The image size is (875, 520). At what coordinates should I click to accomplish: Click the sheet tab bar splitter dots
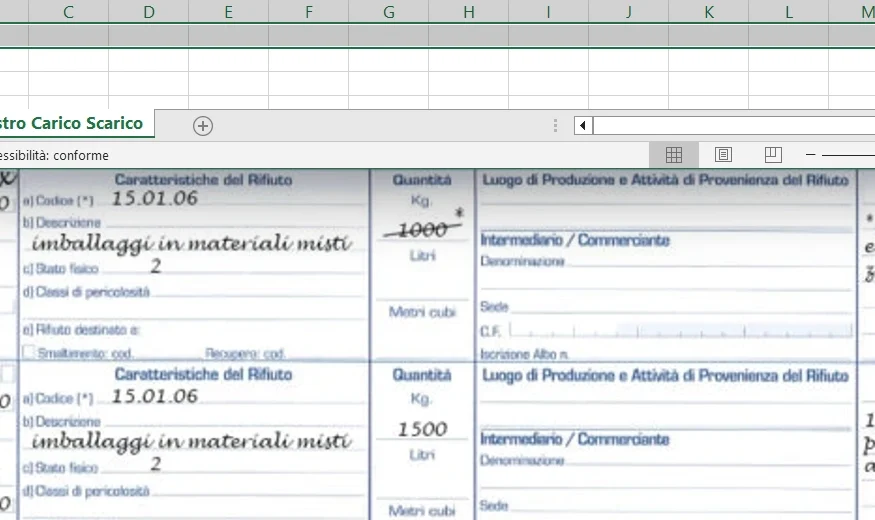tap(556, 125)
